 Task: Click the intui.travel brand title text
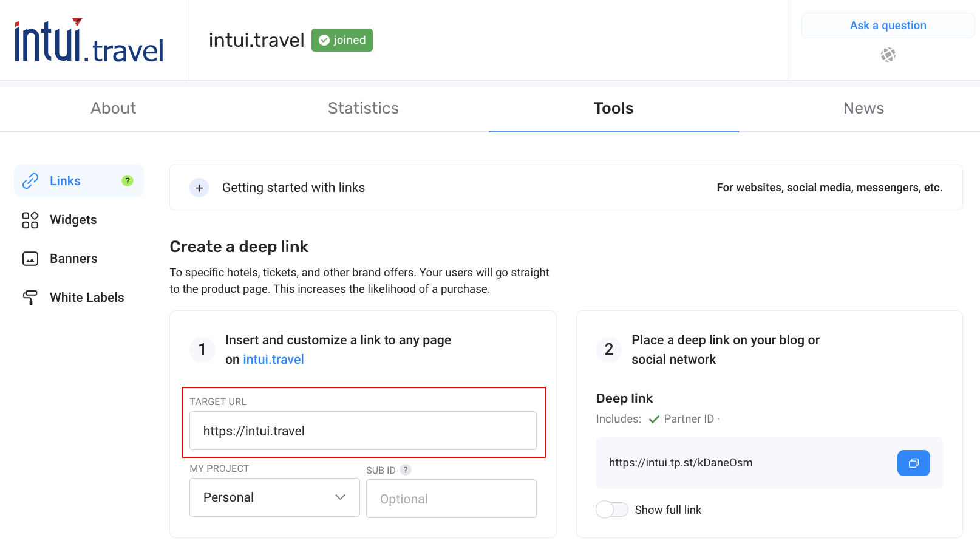click(256, 40)
